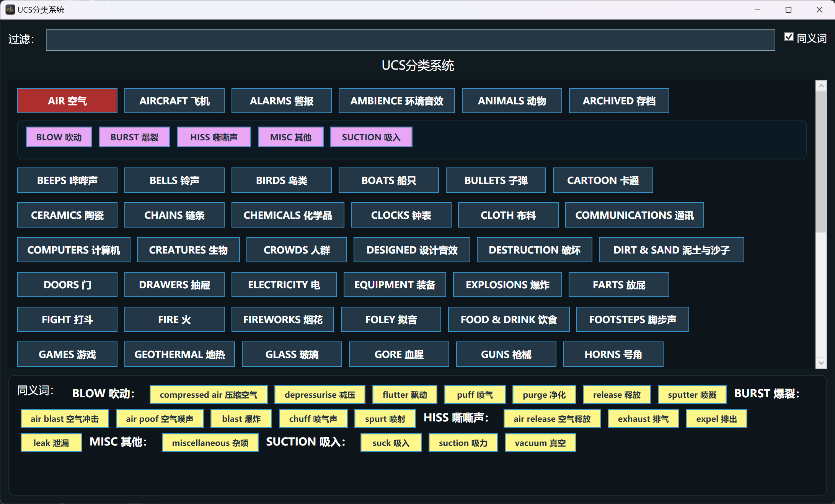Select the puff 喷气 synonym

pyautogui.click(x=475, y=394)
